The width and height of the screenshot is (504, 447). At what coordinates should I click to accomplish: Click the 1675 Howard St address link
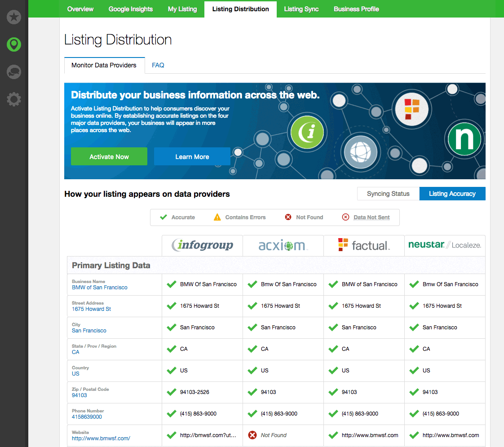pyautogui.click(x=91, y=309)
